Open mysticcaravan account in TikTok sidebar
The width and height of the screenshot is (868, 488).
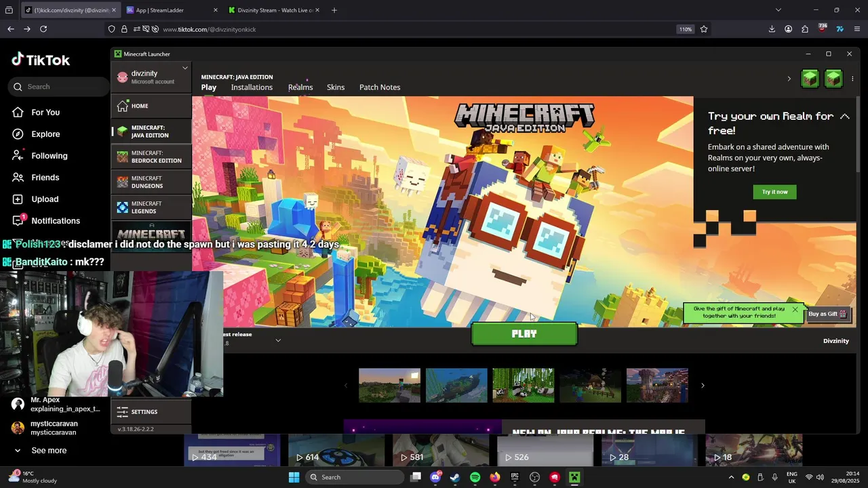46,428
